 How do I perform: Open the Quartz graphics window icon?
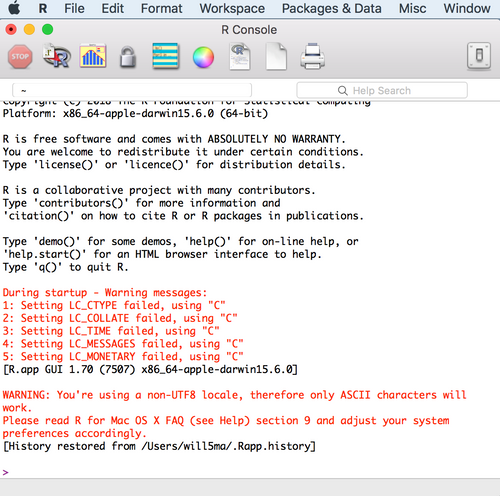[93, 56]
